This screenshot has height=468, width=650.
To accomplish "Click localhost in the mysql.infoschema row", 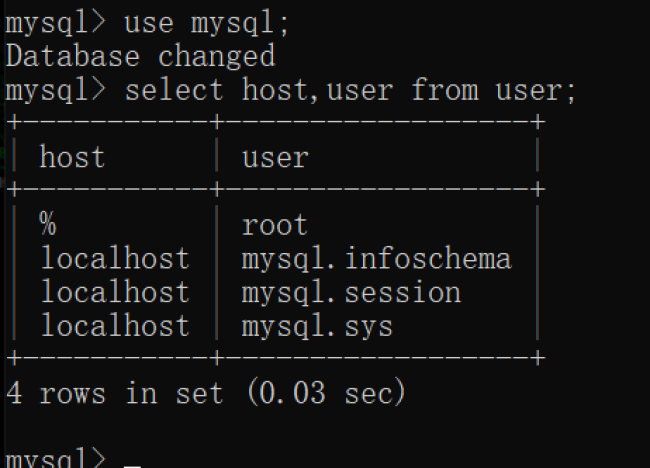I will pyautogui.click(x=115, y=258).
